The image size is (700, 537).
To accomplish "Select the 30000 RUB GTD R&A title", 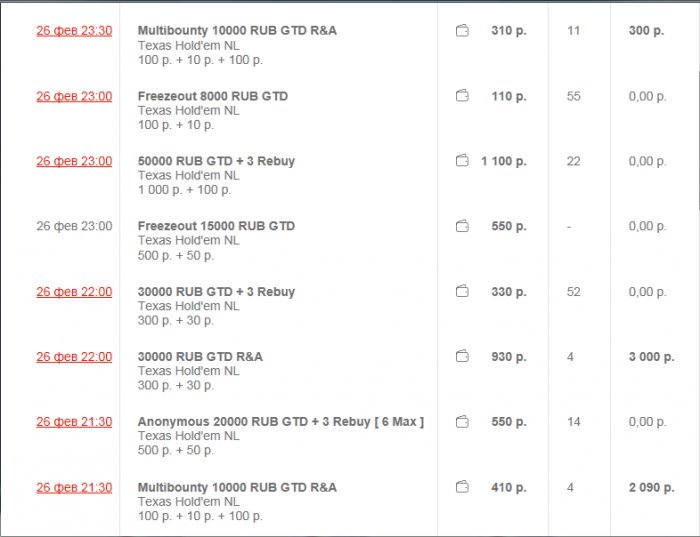I will coord(200,357).
